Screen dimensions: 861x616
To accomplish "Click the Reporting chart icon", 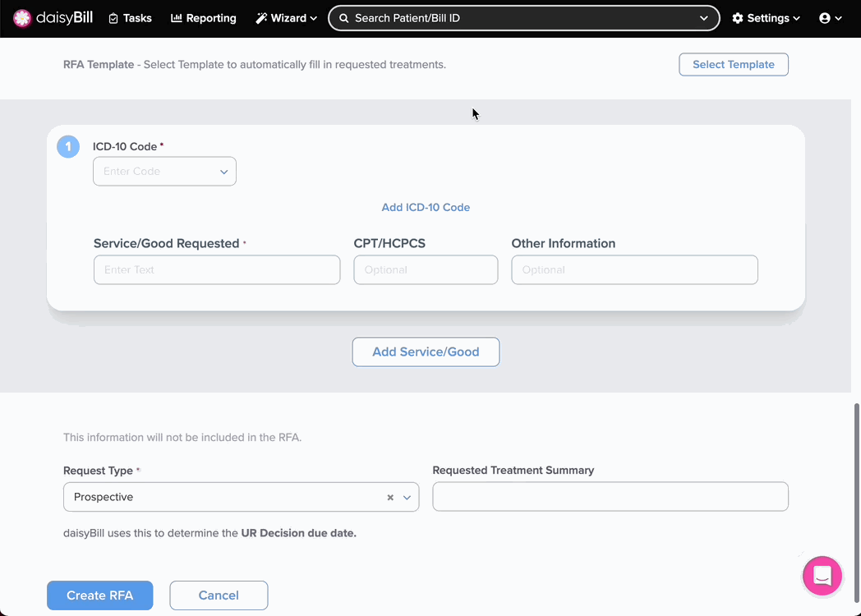I will click(177, 18).
